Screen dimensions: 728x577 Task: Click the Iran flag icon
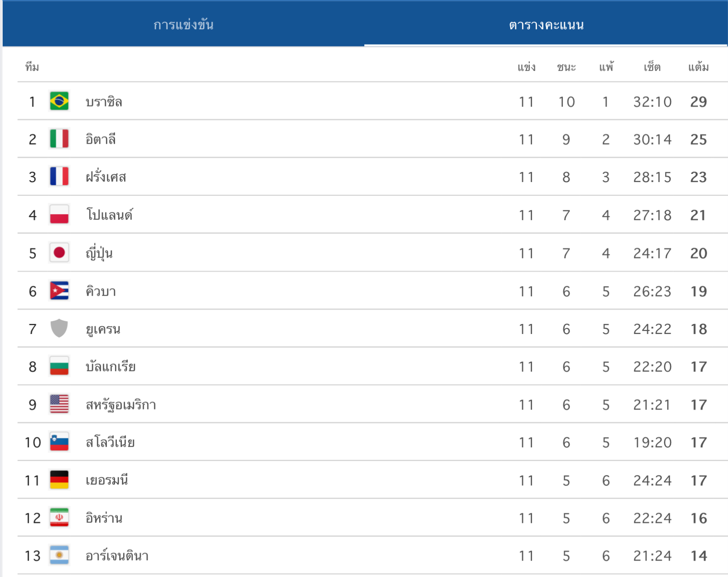[59, 517]
